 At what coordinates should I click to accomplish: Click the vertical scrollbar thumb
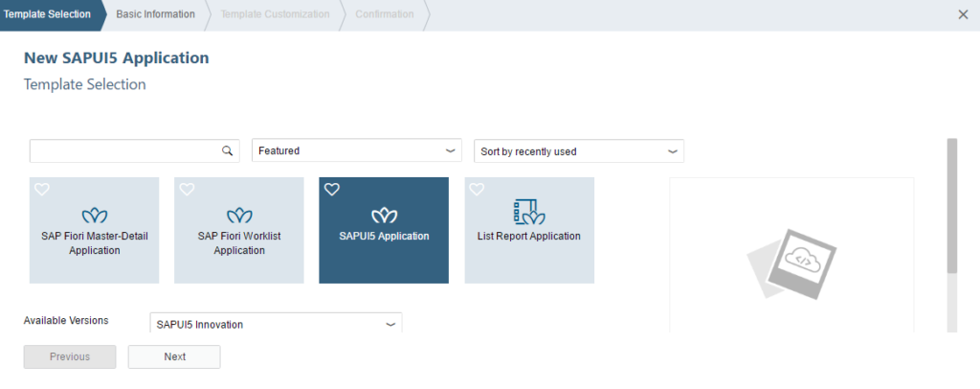pyautogui.click(x=952, y=206)
